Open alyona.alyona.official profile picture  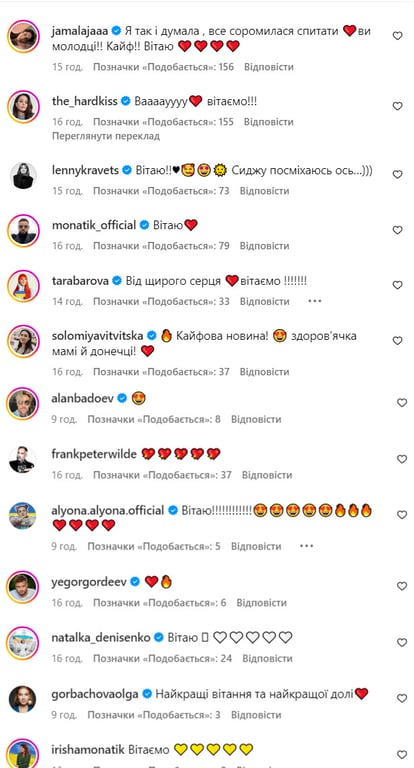coord(23,516)
